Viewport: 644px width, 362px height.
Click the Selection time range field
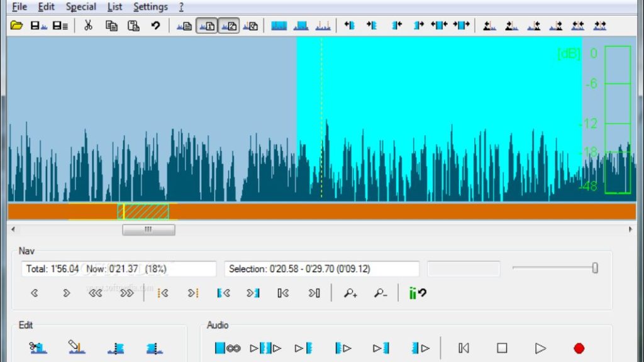tap(321, 269)
